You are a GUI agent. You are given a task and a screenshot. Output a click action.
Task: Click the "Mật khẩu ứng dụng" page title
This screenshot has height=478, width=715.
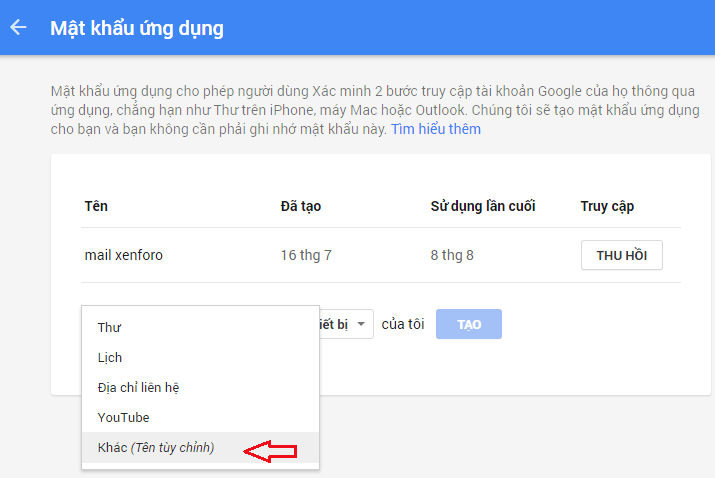(x=137, y=28)
